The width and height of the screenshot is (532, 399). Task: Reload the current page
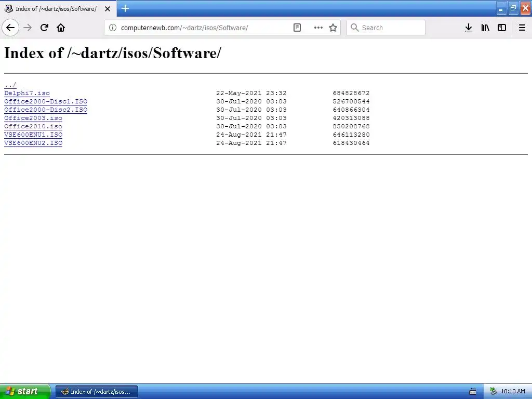(44, 28)
